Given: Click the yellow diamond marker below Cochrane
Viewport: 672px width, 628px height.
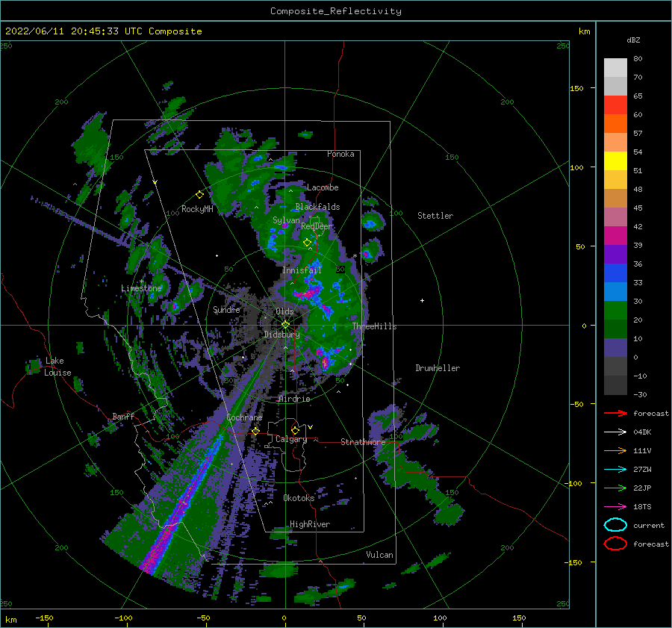Looking at the screenshot, I should [x=255, y=431].
